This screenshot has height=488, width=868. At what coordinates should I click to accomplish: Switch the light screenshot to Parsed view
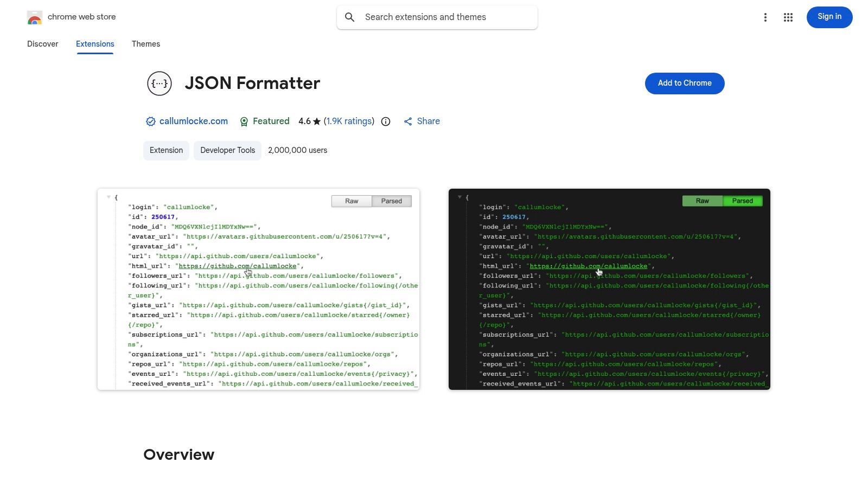pos(392,201)
